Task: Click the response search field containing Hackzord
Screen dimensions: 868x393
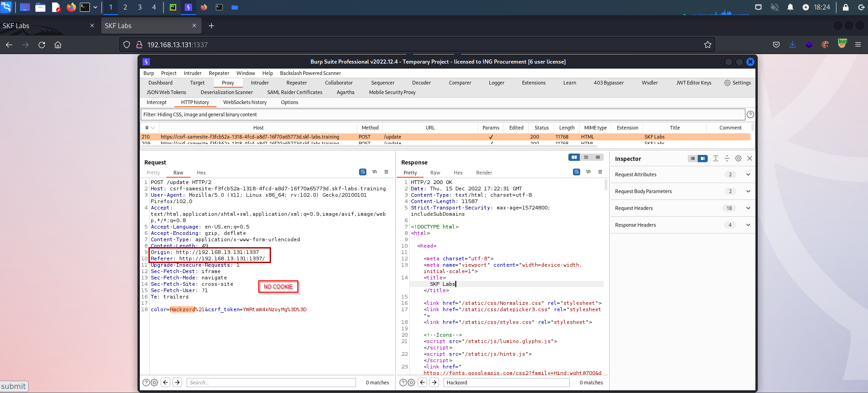Action: [507, 383]
